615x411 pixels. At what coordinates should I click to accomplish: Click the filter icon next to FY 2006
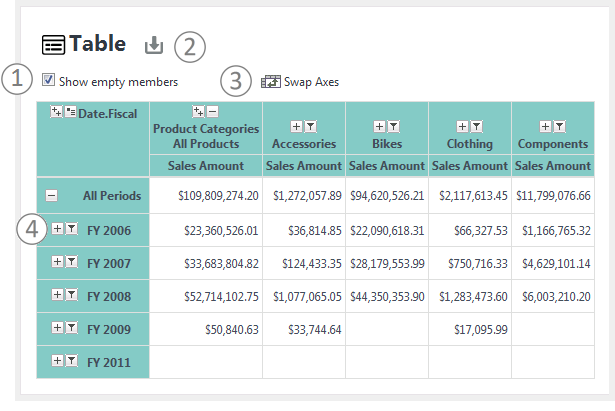[x=71, y=228]
